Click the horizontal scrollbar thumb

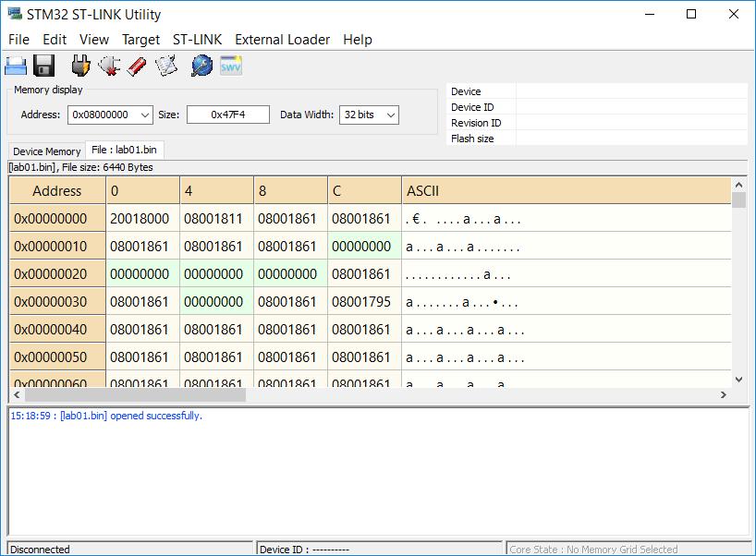point(135,395)
